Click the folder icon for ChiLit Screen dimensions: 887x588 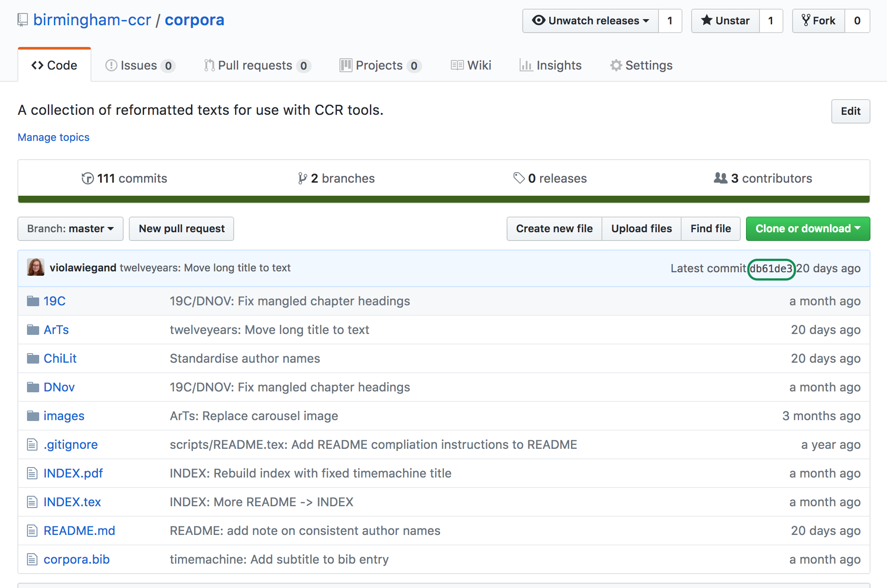click(33, 358)
